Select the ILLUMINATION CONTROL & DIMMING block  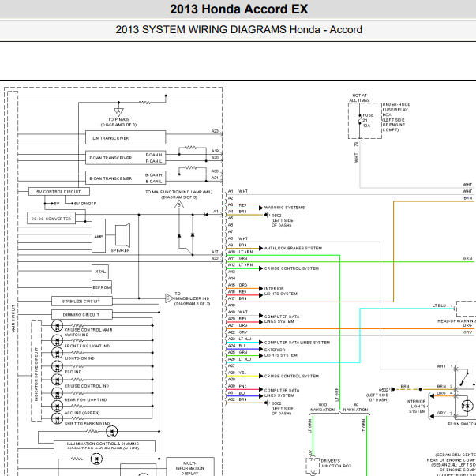(104, 446)
